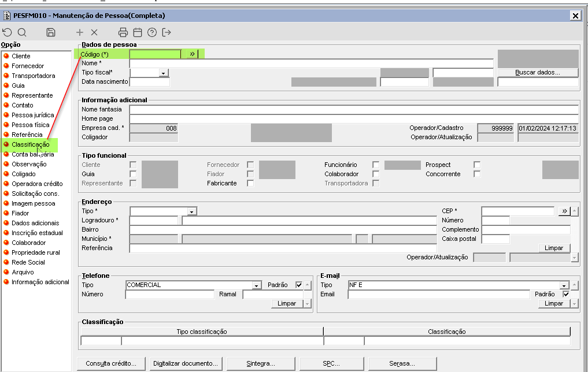Screen dimensions: 588x372
Task: Click red bullet icon beside Contato
Action: [6, 105]
